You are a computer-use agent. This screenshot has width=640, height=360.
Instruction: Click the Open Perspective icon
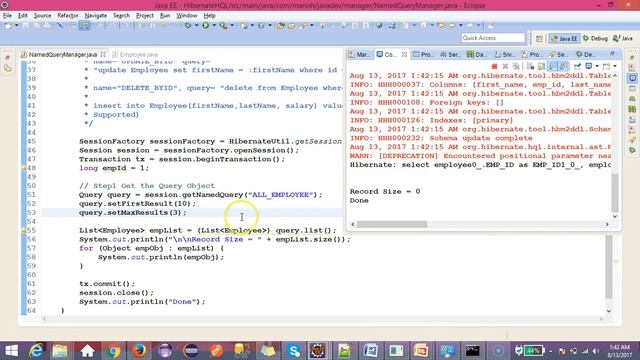[x=539, y=38]
